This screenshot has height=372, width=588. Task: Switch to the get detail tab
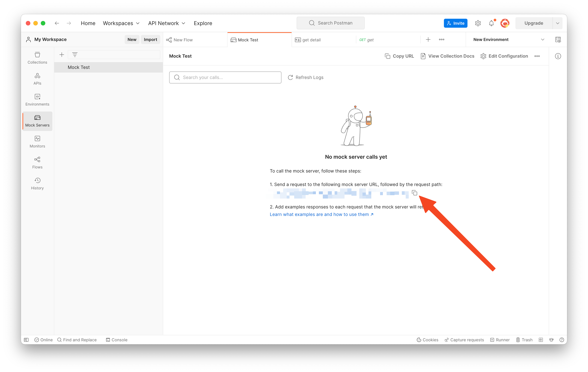coord(311,40)
